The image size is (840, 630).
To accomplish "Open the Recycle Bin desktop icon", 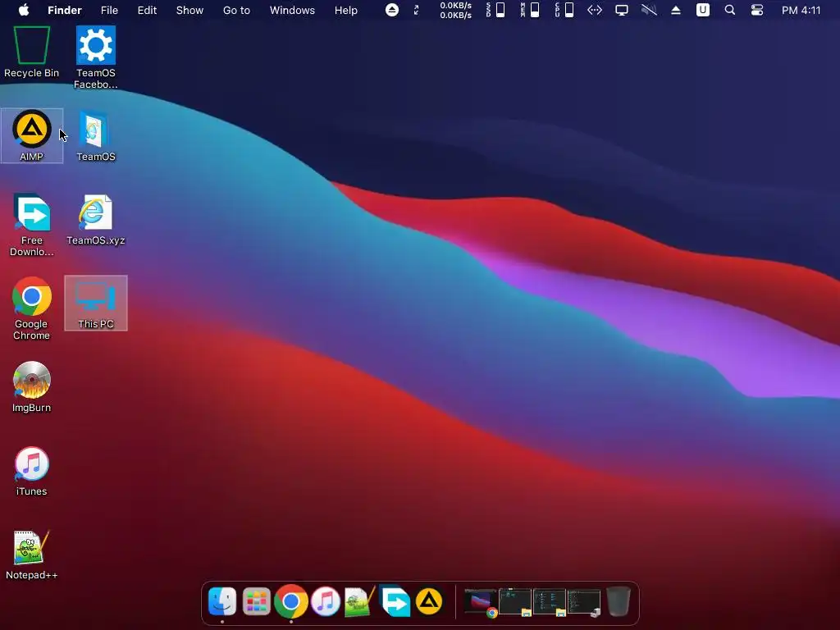I will (32, 52).
